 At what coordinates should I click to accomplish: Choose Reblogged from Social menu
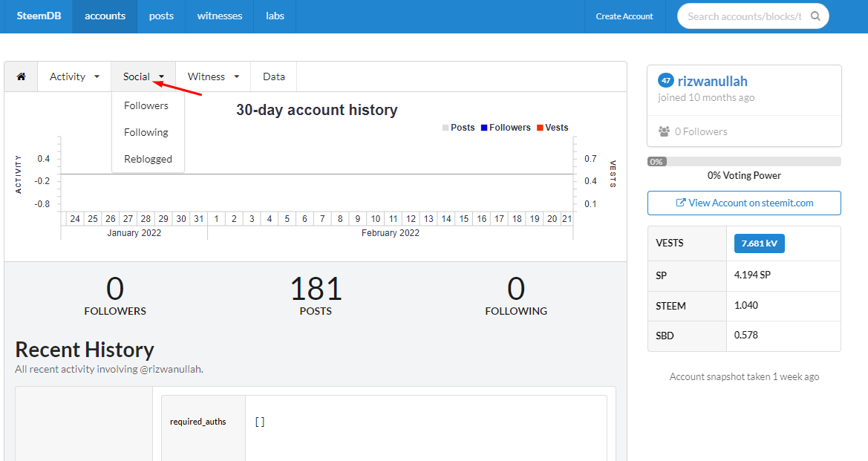pos(148,159)
